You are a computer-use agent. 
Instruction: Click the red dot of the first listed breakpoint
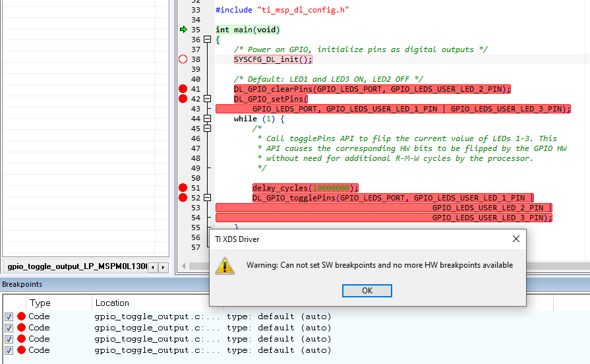tap(21, 317)
